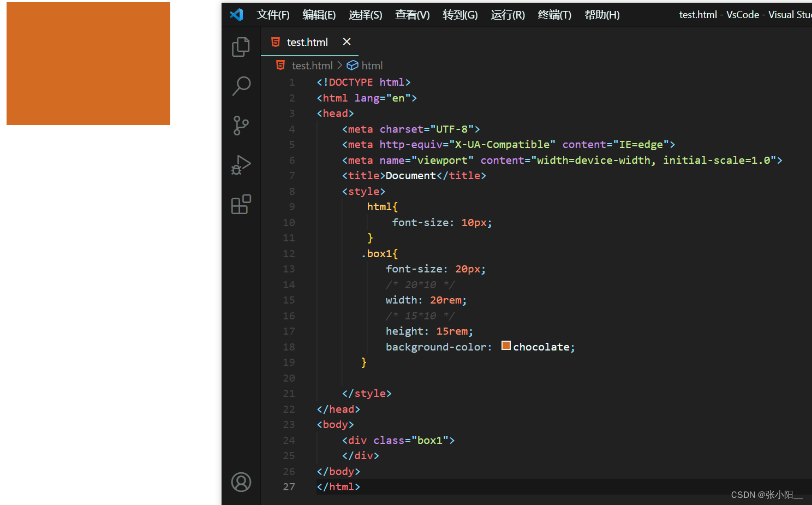The width and height of the screenshot is (812, 505).
Task: Open the Accounts person icon
Action: click(241, 482)
